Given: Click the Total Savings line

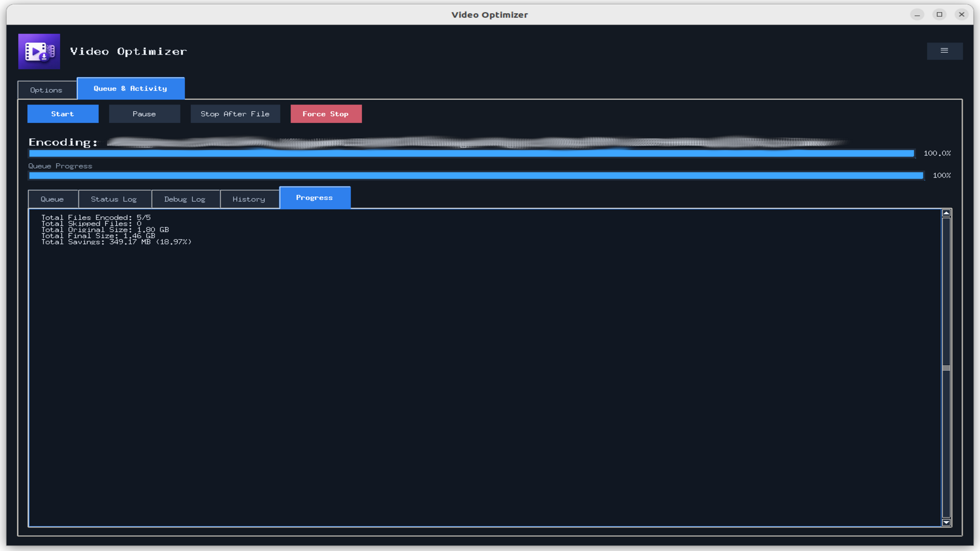Looking at the screenshot, I should (116, 242).
